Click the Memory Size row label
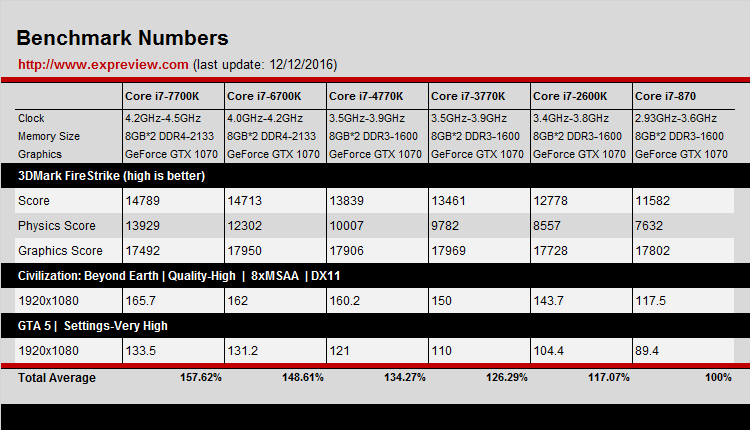Viewport: 750px width, 430px height. pos(49,136)
